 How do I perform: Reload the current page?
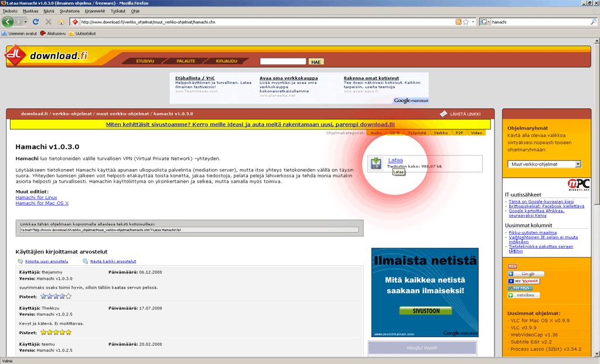(x=36, y=22)
